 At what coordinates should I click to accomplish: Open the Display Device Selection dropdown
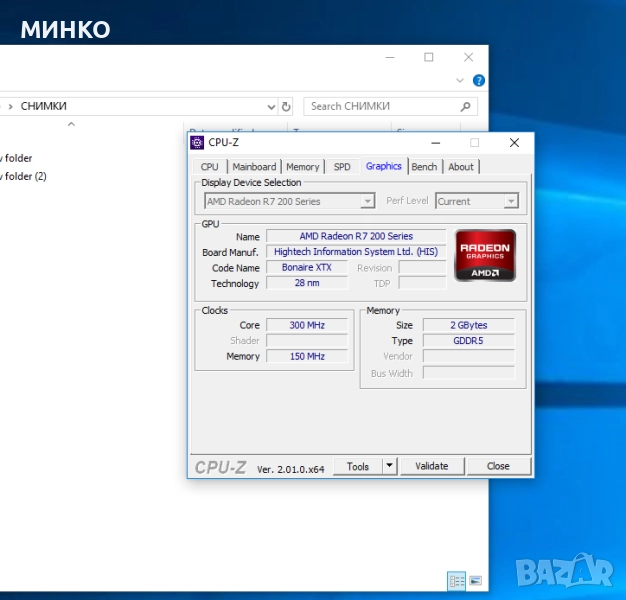pos(367,201)
